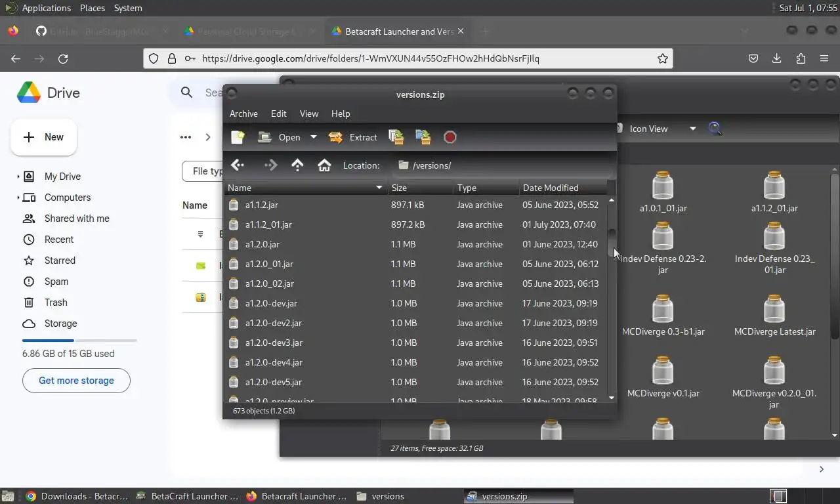Click the Add folder to archive icon

[423, 137]
